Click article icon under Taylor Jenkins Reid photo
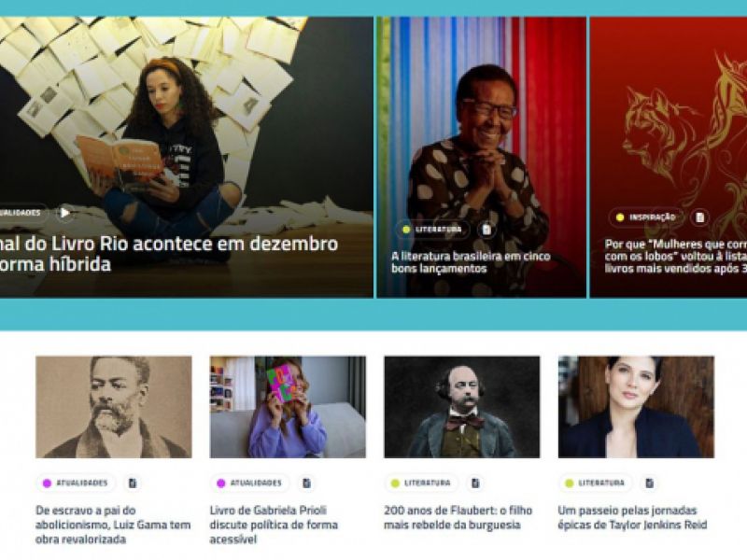 (649, 483)
